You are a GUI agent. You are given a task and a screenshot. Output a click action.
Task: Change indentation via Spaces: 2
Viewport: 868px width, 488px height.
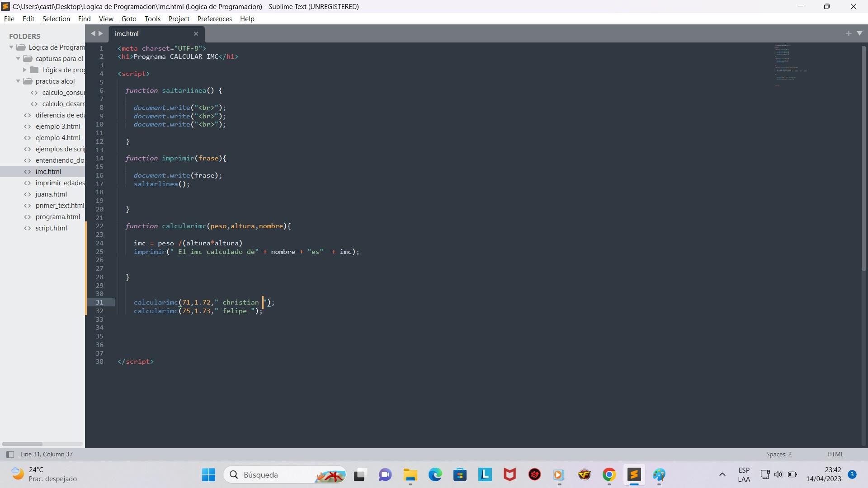pos(778,454)
